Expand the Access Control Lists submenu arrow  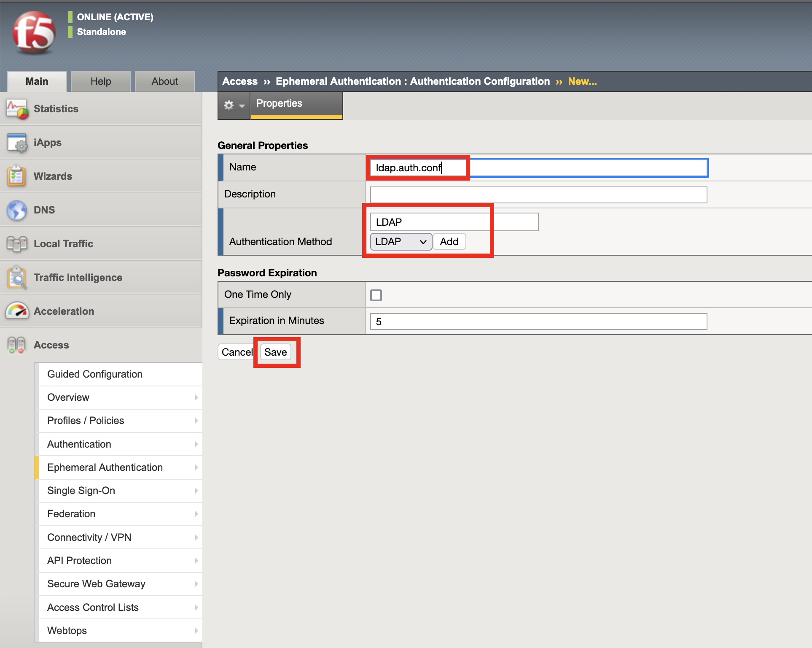tap(196, 607)
